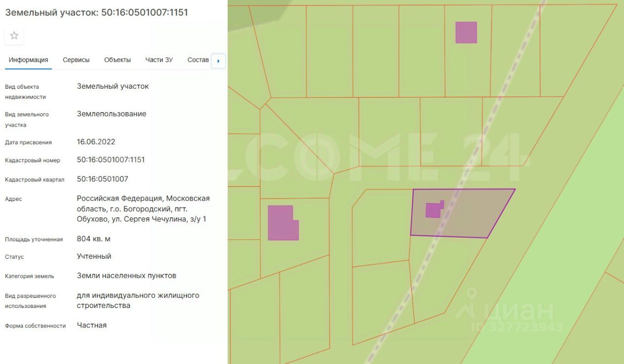This screenshot has height=364, width=624.
Task: Click the label Форма собственности
Action: click(35, 326)
